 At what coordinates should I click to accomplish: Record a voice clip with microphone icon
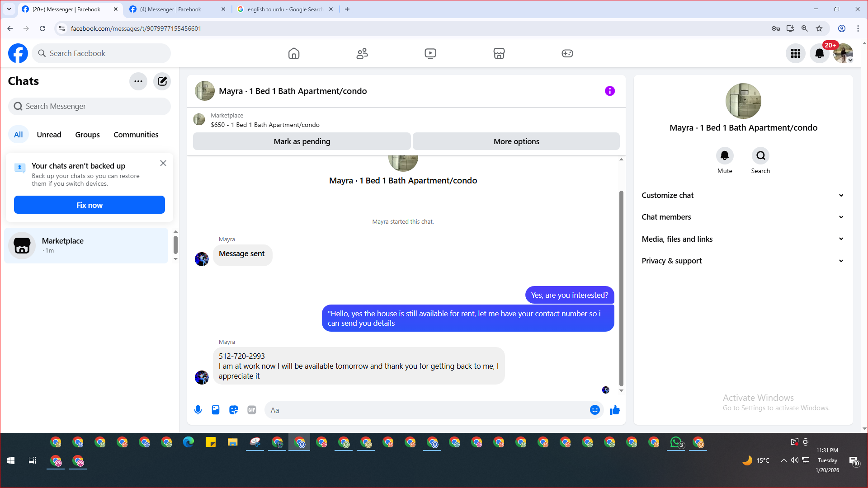point(198,410)
